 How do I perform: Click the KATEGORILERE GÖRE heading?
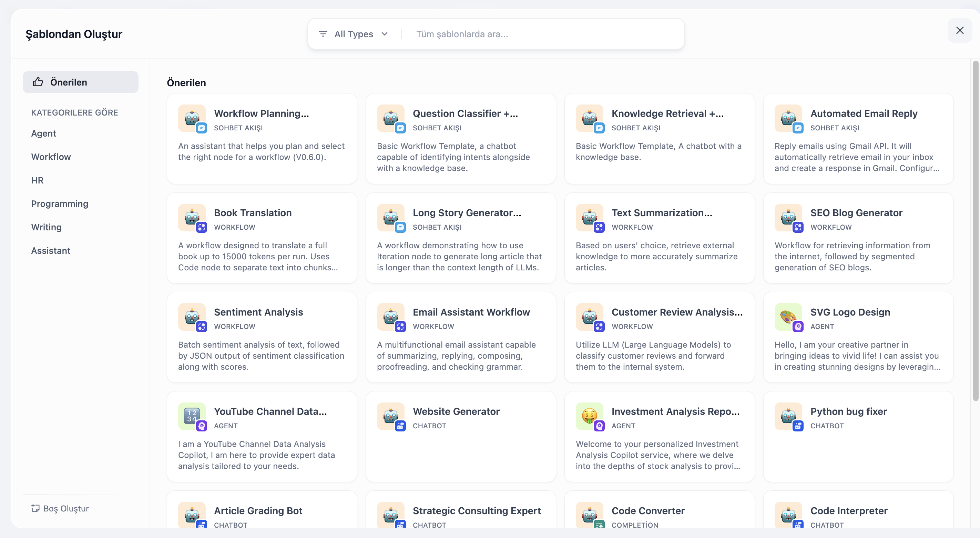tap(74, 113)
